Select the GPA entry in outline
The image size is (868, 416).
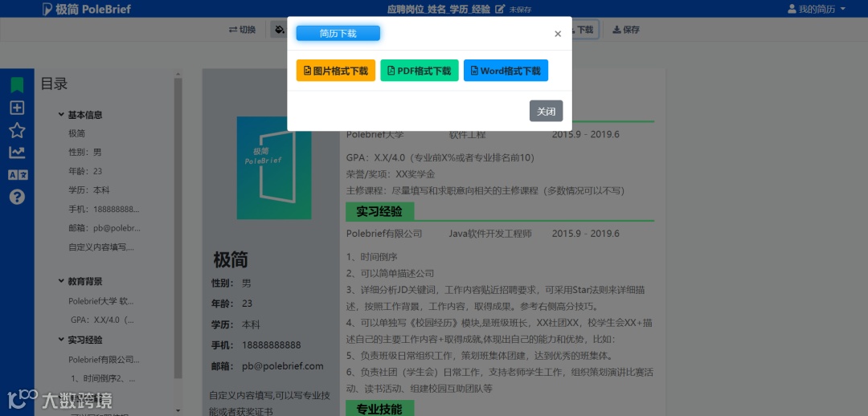pyautogui.click(x=102, y=320)
